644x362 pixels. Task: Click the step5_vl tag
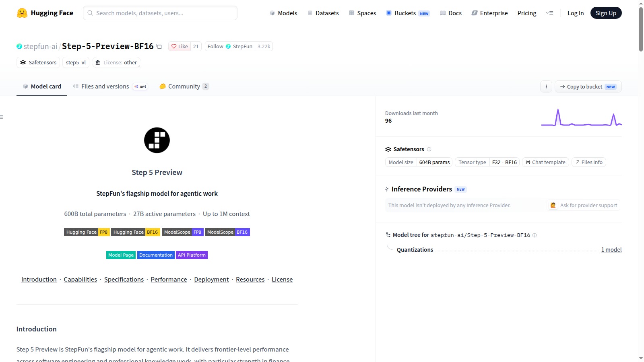[76, 62]
